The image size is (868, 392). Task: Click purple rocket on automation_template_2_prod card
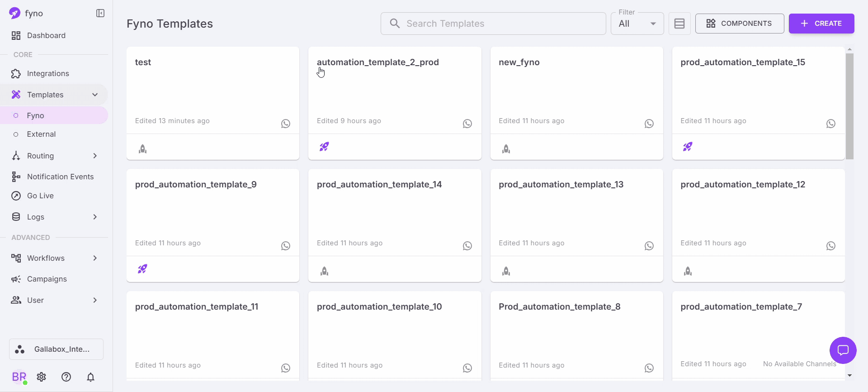[324, 147]
